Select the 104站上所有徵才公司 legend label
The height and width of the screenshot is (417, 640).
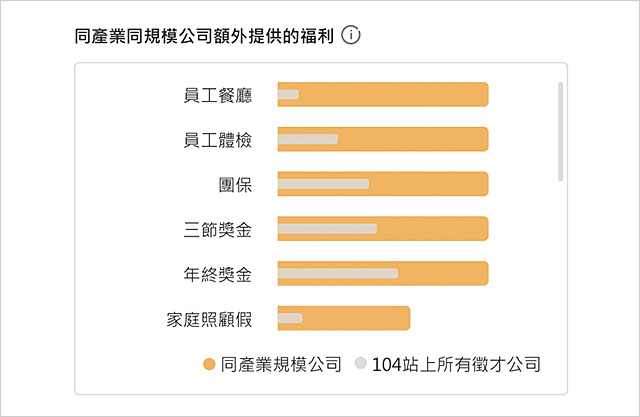point(456,364)
